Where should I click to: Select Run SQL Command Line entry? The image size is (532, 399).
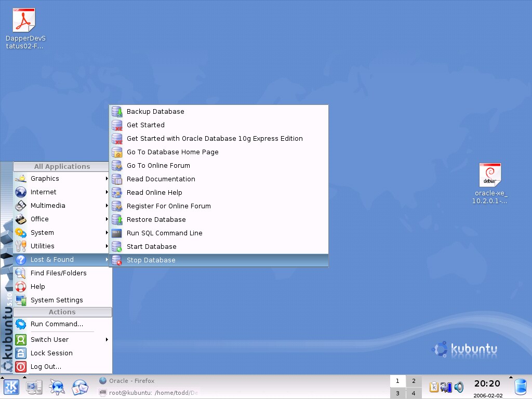pyautogui.click(x=219, y=233)
